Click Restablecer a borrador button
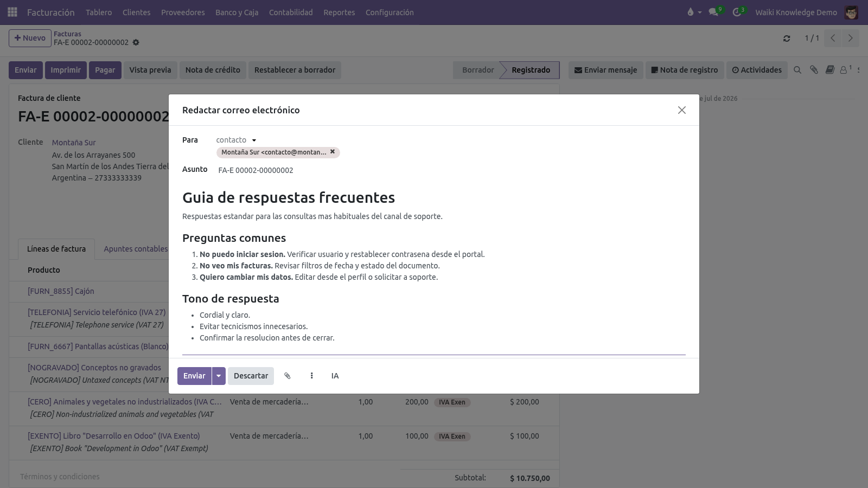This screenshot has width=868, height=488. pos(295,70)
